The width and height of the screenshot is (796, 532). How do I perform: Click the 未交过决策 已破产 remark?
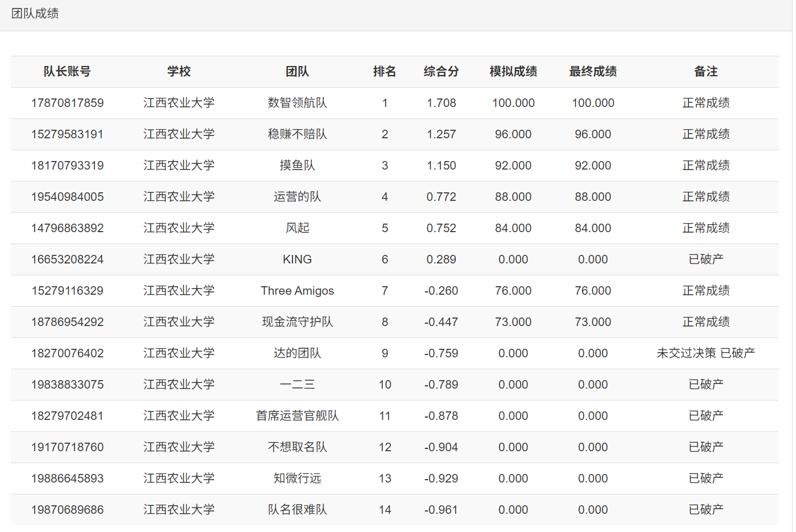706,353
